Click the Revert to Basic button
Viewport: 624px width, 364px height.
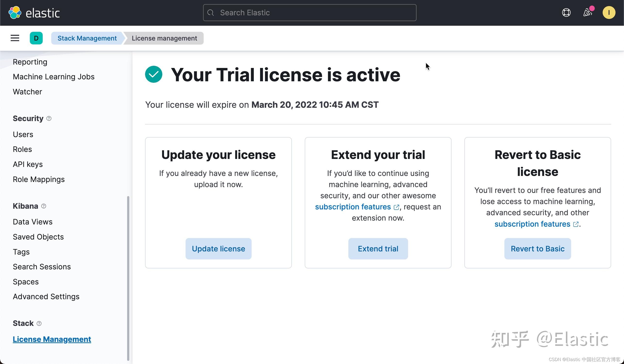pyautogui.click(x=537, y=248)
